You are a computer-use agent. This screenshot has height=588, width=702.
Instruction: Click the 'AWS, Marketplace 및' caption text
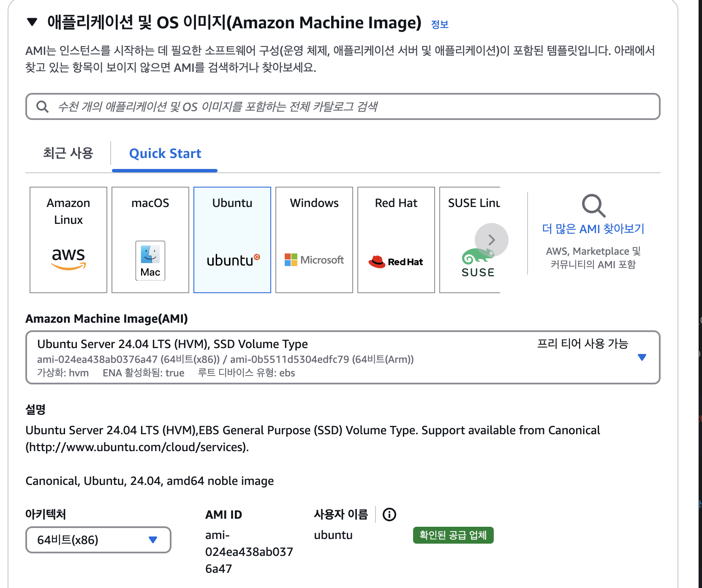pos(593,251)
